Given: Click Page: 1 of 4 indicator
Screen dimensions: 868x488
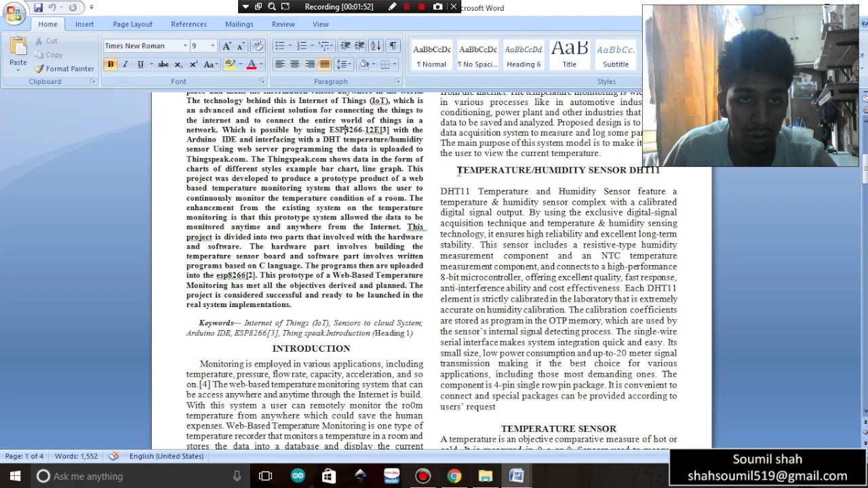Looking at the screenshot, I should point(24,456).
